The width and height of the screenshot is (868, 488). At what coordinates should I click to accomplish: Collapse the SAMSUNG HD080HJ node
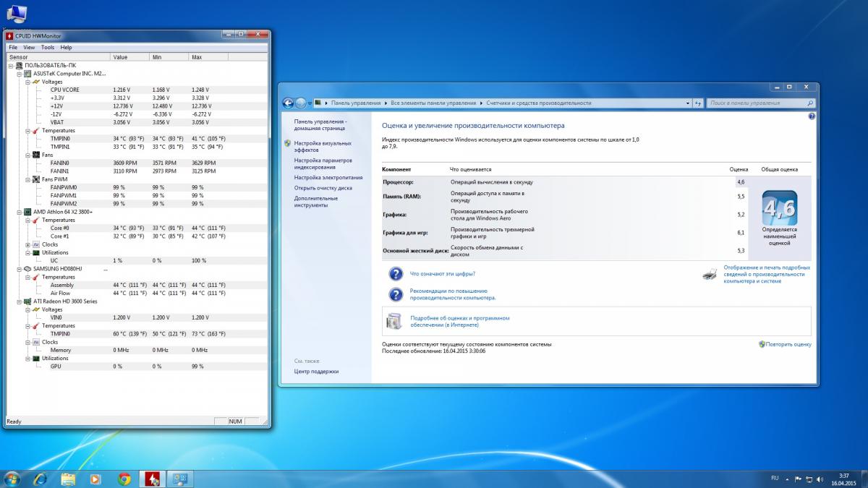click(19, 269)
